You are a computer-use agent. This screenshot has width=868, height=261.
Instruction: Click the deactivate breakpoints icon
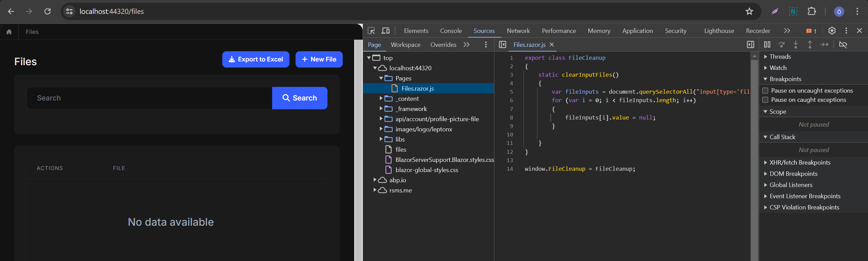click(x=843, y=44)
